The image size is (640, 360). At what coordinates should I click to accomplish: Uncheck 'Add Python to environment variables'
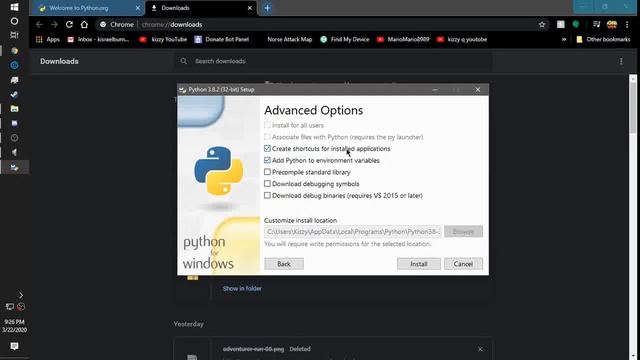(x=267, y=160)
